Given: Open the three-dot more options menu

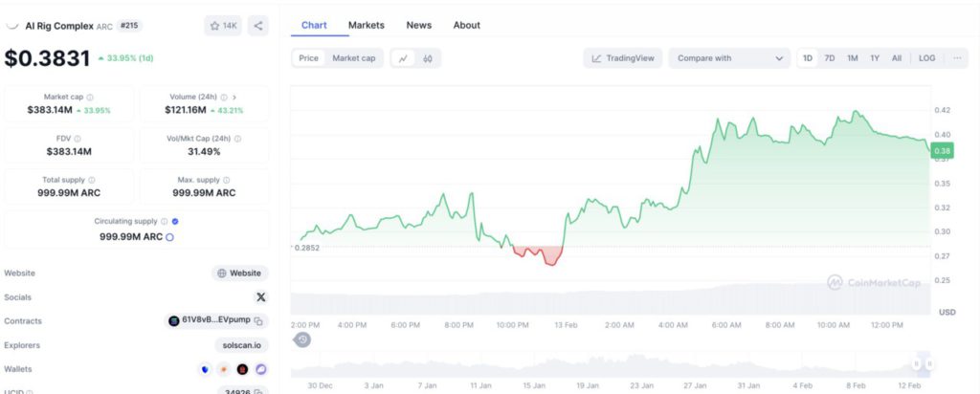Looking at the screenshot, I should point(957,58).
